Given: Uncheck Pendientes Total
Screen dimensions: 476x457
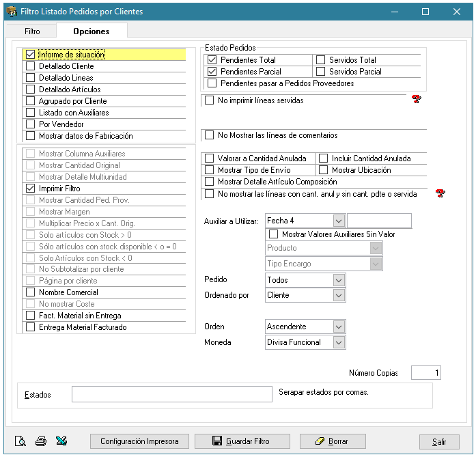Looking at the screenshot, I should pos(212,60).
